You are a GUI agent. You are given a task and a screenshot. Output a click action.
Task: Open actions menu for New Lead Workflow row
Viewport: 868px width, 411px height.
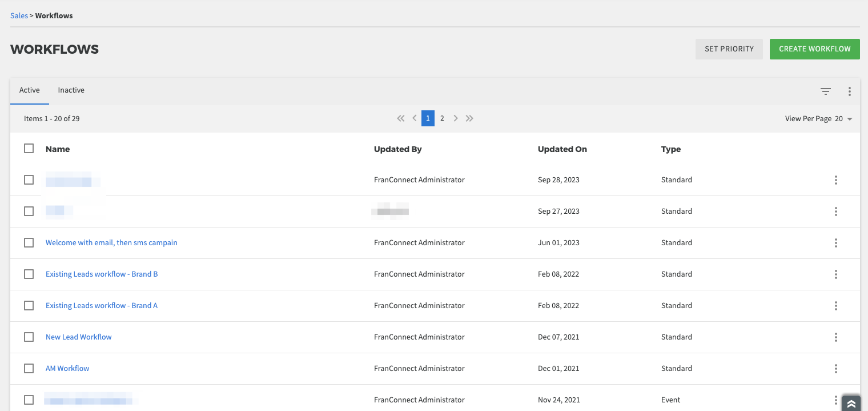[835, 337]
